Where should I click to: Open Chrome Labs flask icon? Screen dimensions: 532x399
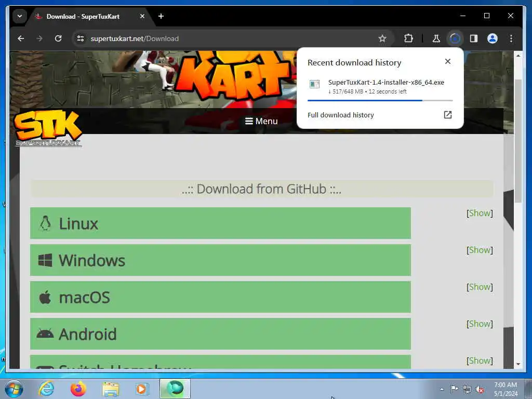tap(436, 38)
